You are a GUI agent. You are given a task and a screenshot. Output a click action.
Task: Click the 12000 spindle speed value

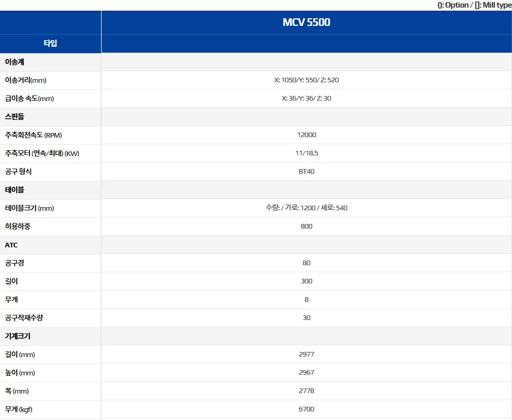pos(306,135)
